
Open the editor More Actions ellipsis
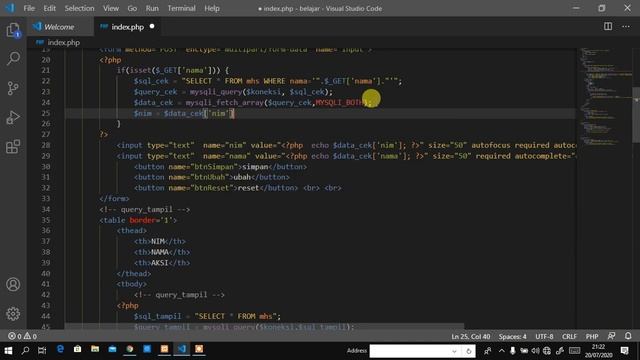coord(626,27)
